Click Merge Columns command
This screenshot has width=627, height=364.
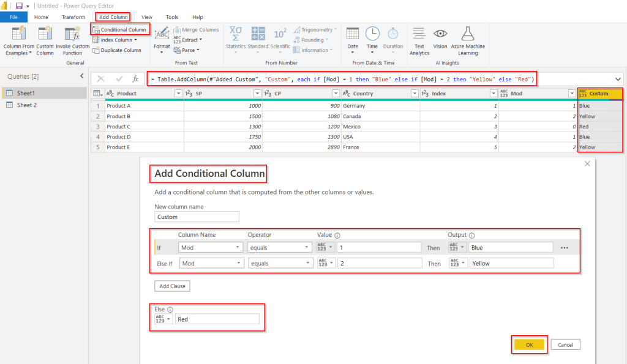(x=197, y=29)
